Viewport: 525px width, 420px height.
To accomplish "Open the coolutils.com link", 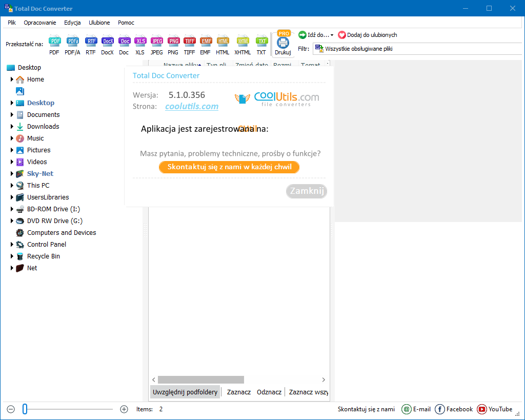I will click(192, 107).
